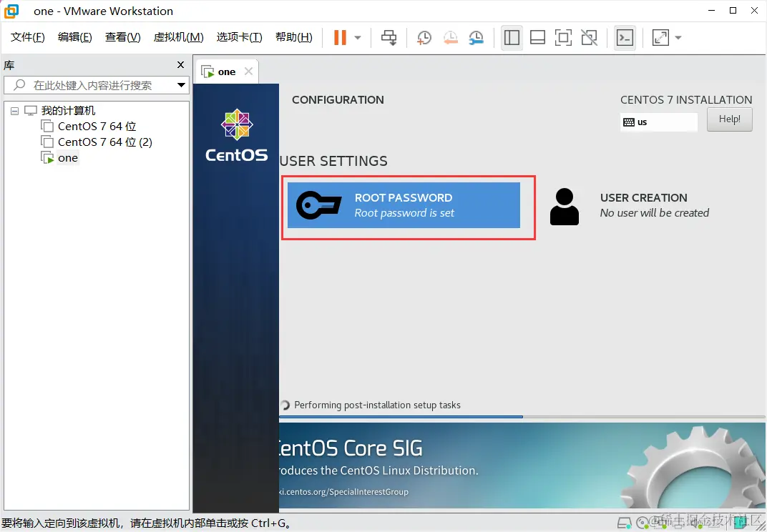Close the library panel

[x=180, y=64]
